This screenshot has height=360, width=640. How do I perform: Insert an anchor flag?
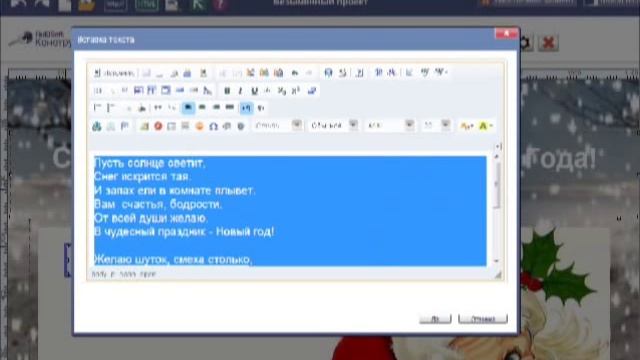(x=124, y=126)
